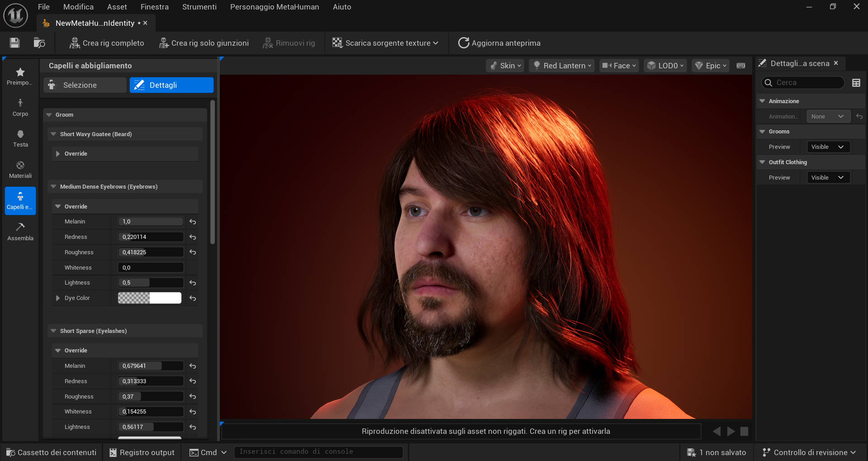This screenshot has height=461, width=868.
Task: Click Aggiorna anteprima refresh button
Action: point(499,43)
